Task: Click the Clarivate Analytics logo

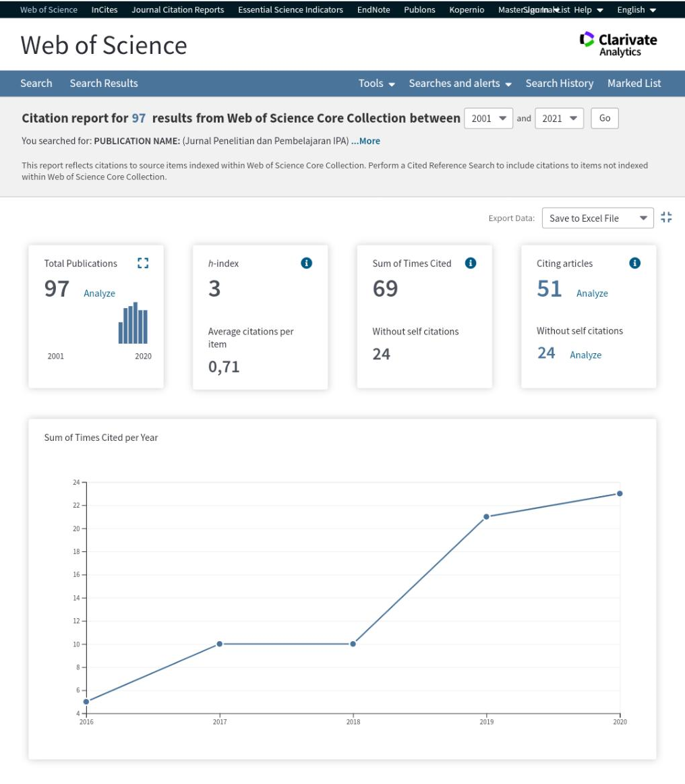Action: pos(618,44)
